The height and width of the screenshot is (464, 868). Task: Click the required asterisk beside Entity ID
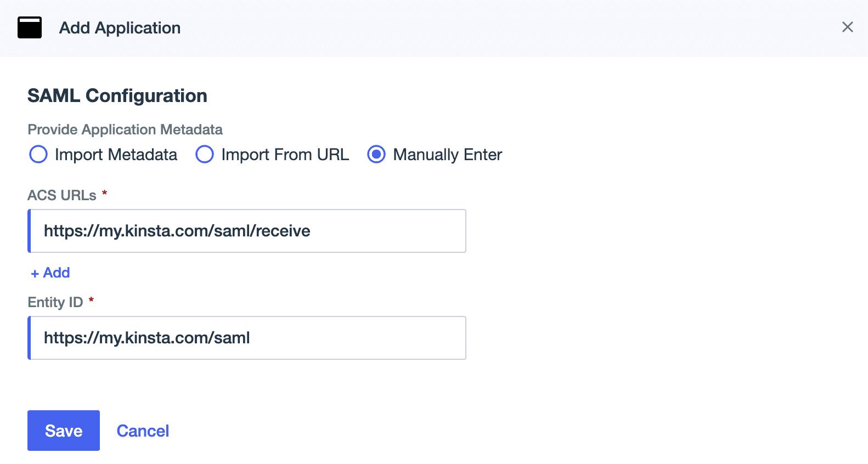92,300
